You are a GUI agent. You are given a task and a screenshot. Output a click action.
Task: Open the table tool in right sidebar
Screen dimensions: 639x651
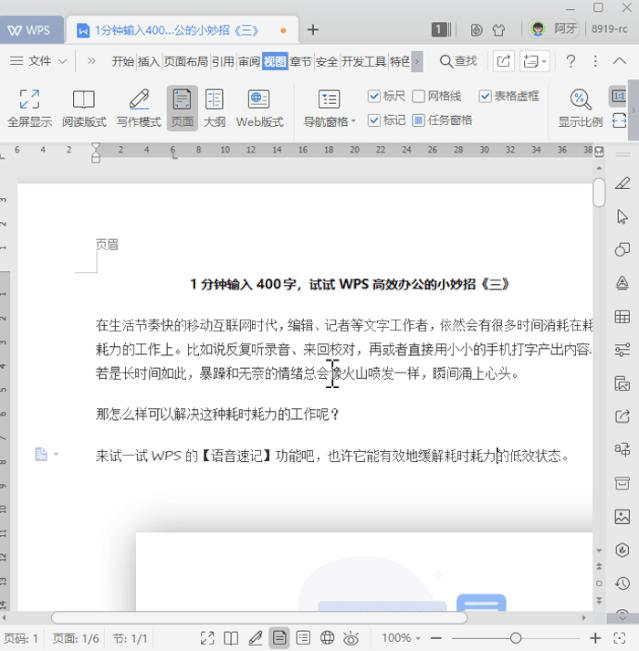click(x=622, y=317)
